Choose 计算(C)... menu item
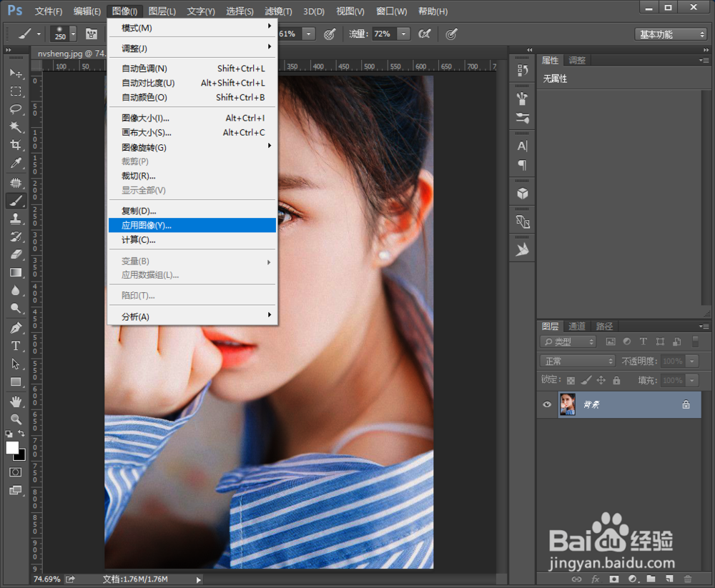Image resolution: width=715 pixels, height=588 pixels. click(x=192, y=240)
